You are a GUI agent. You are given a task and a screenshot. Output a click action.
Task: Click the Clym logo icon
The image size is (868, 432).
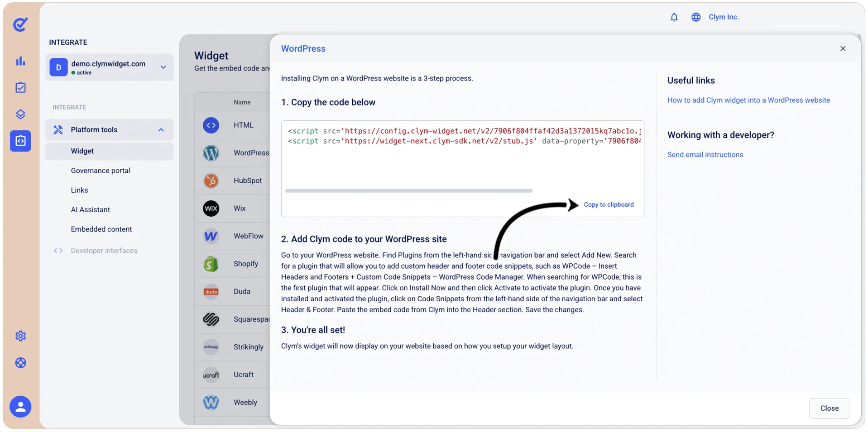20,24
